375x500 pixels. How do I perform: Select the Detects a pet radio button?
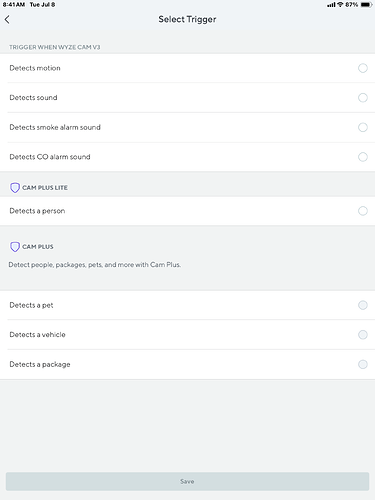(363, 305)
